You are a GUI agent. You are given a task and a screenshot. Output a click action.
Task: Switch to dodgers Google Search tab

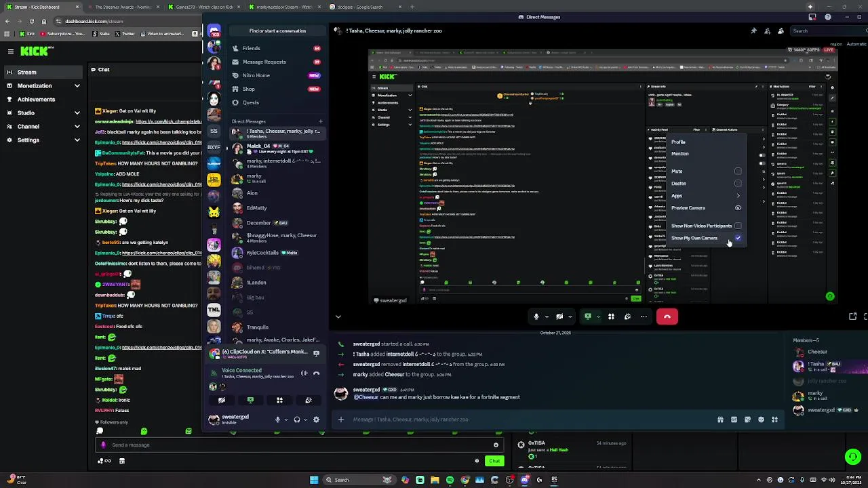click(365, 7)
